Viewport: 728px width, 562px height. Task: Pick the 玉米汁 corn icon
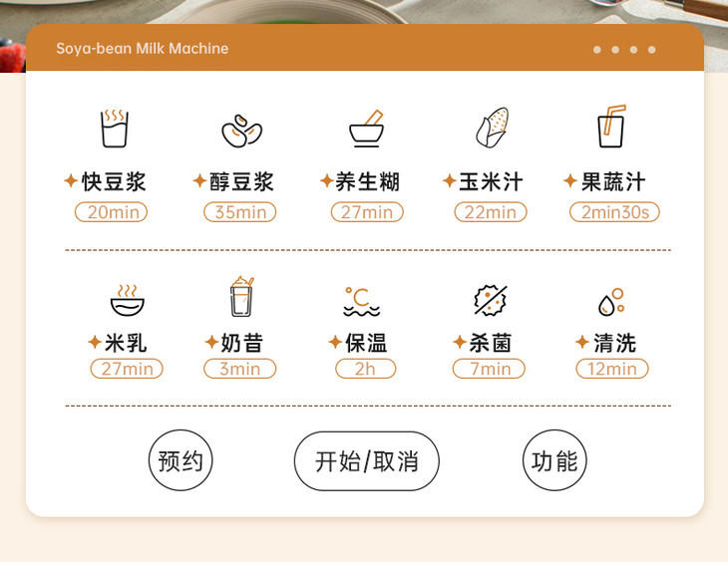tap(492, 128)
